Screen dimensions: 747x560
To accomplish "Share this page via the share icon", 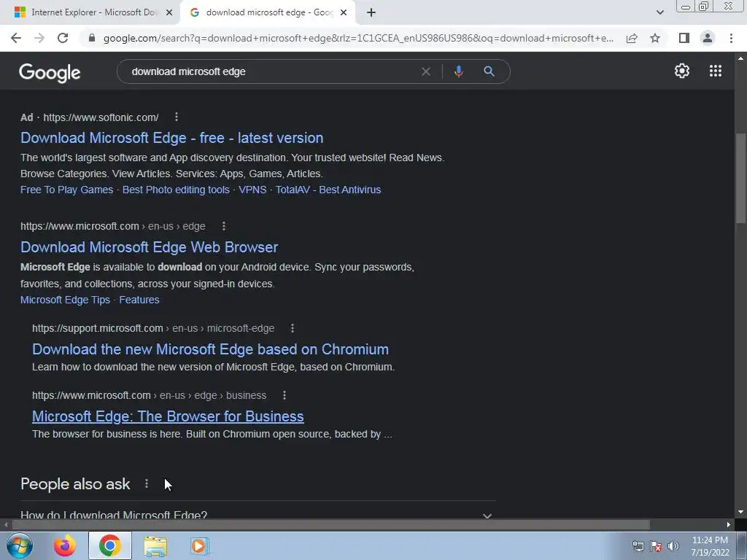I will pos(632,38).
